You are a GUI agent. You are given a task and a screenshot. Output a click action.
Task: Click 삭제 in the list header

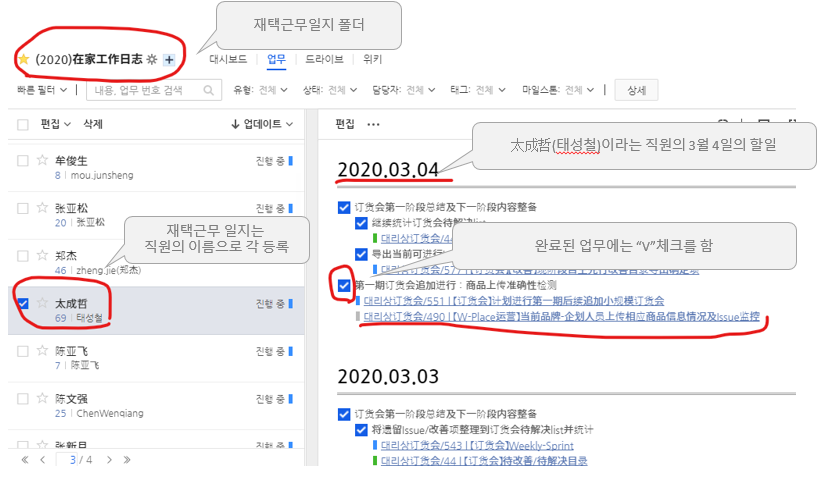(x=93, y=124)
